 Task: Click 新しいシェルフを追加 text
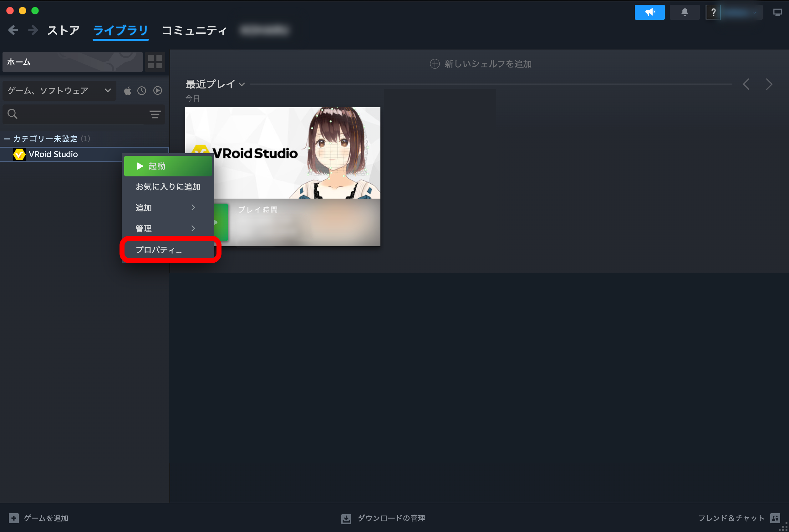[488, 64]
